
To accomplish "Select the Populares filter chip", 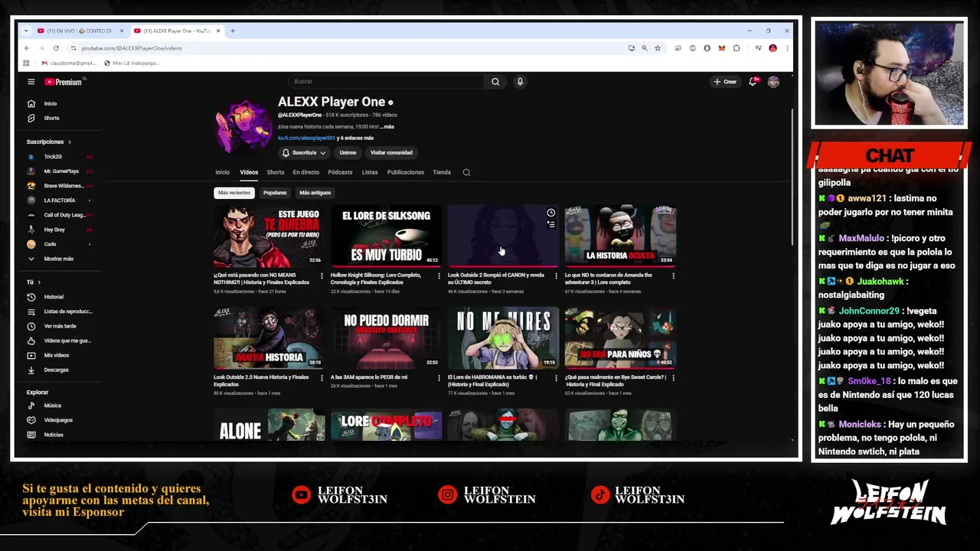I will (x=275, y=193).
